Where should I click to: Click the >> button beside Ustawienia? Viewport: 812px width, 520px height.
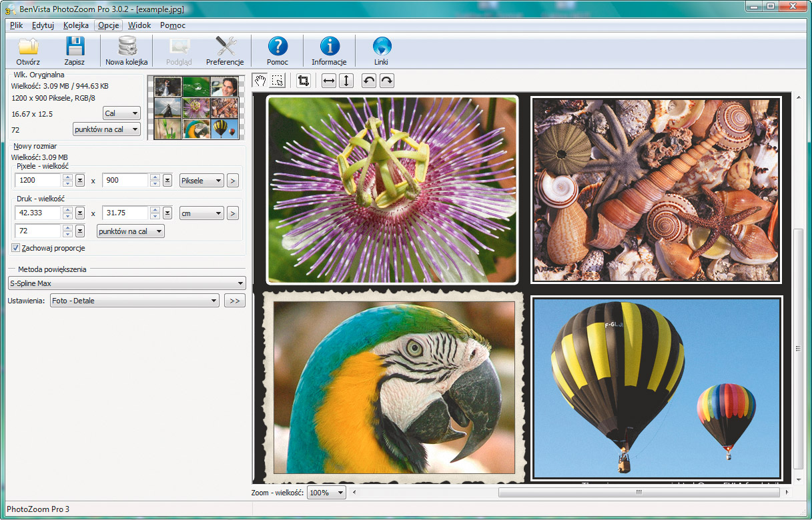[234, 301]
